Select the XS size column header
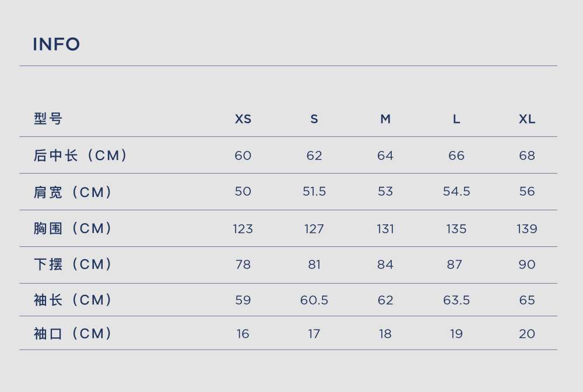The width and height of the screenshot is (583, 392). click(243, 119)
